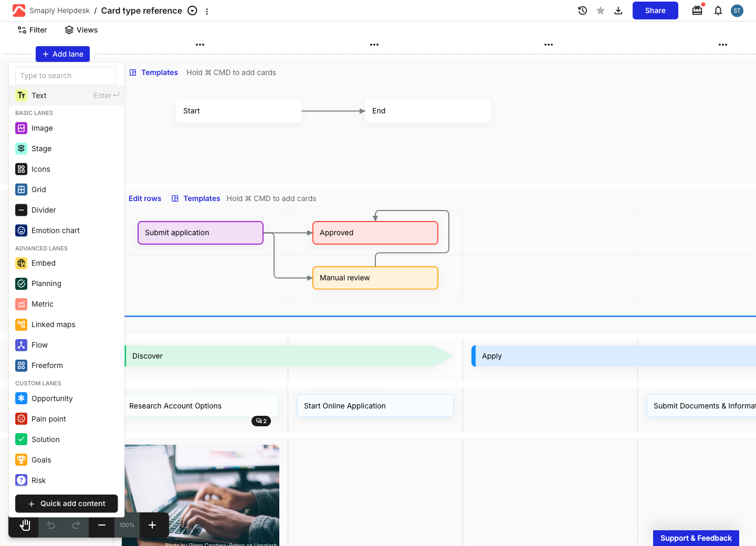Select the Discover stage arrow

click(289, 356)
